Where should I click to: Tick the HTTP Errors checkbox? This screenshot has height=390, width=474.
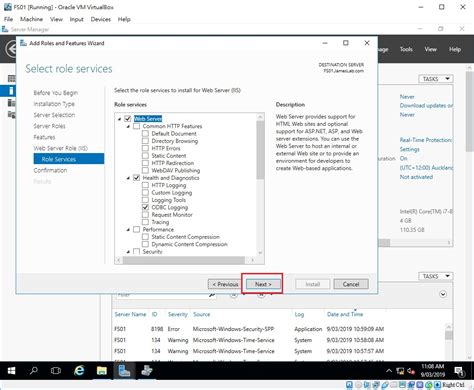(145, 148)
